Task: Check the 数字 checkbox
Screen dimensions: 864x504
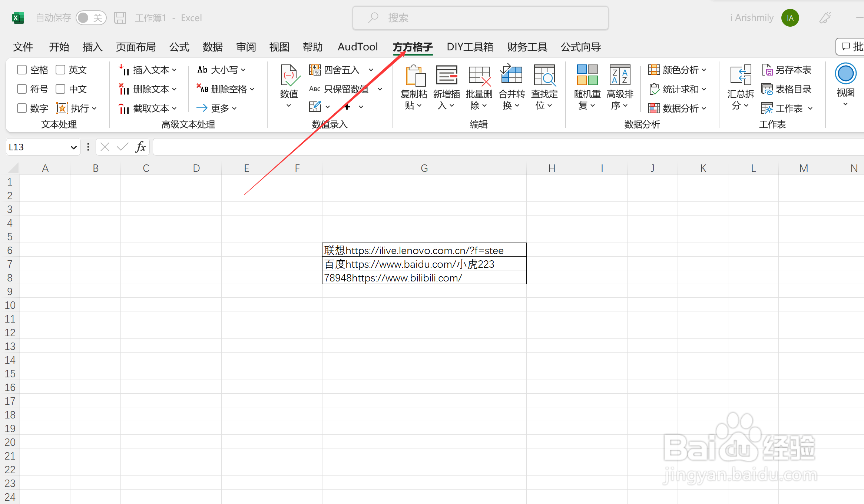Action: click(22, 108)
